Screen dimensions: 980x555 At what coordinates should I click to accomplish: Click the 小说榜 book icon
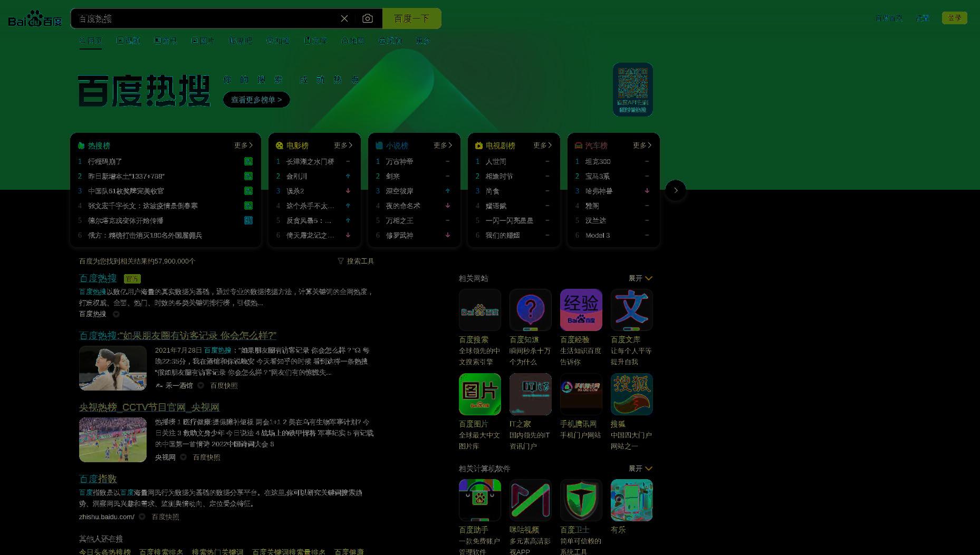[379, 145]
